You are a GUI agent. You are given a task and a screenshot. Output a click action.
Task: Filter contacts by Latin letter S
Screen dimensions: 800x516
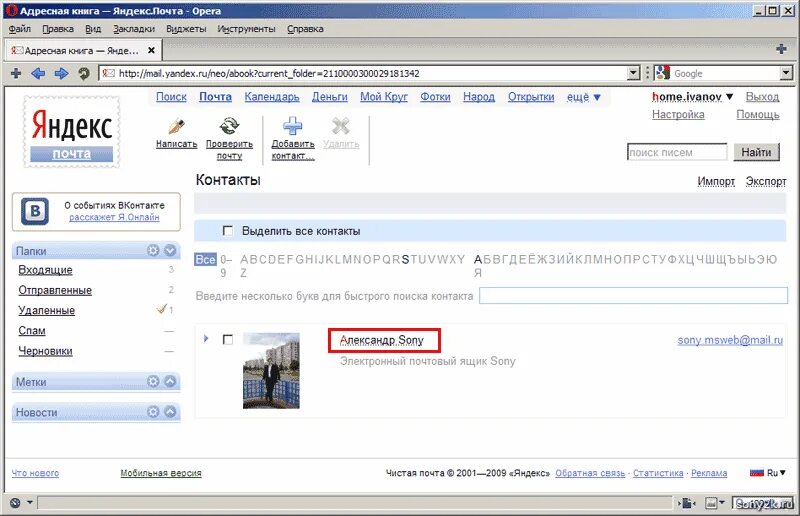point(406,259)
